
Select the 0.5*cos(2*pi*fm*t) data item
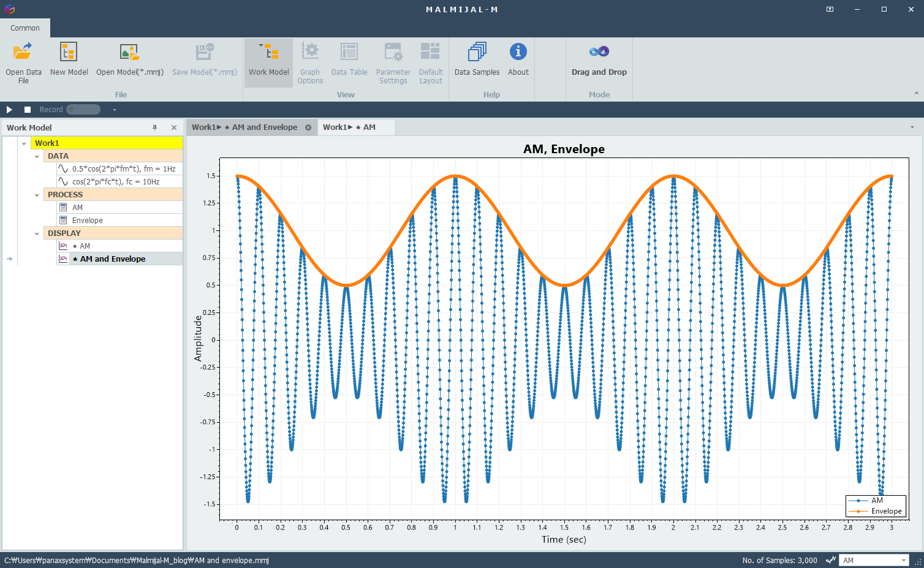pyautogui.click(x=119, y=169)
